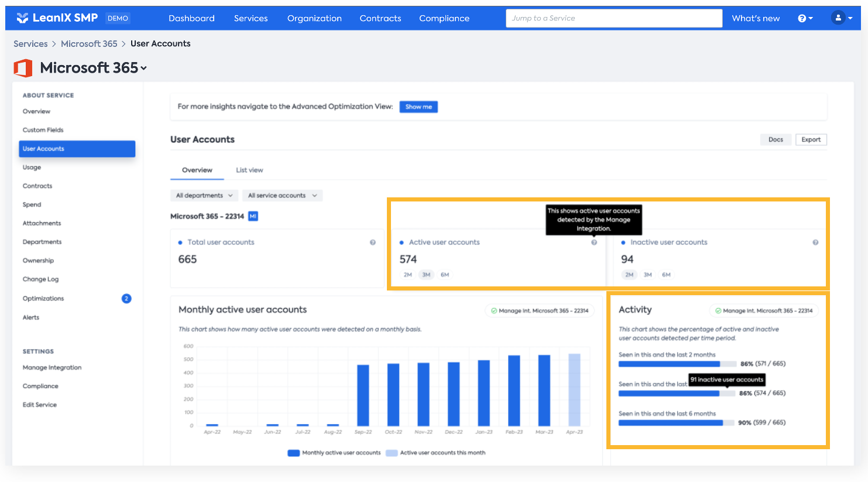Click the 574 active user accounts value
This screenshot has height=482, width=868.
[408, 259]
